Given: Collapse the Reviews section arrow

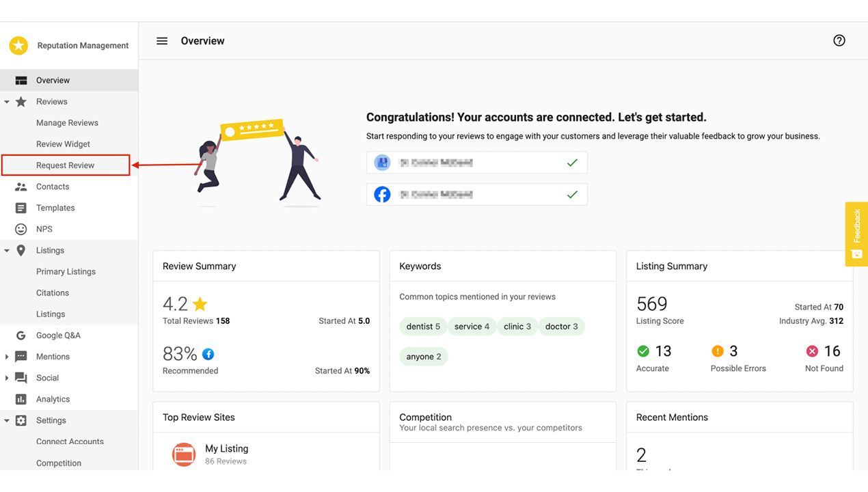Looking at the screenshot, I should click(x=7, y=102).
